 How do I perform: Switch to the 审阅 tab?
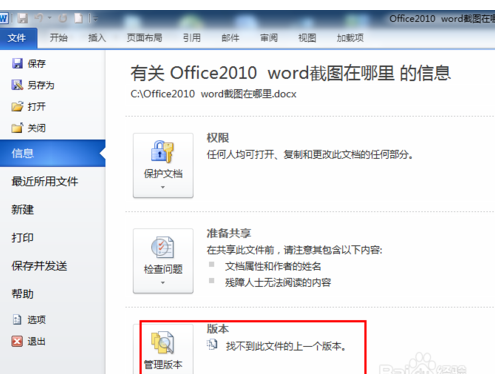269,38
